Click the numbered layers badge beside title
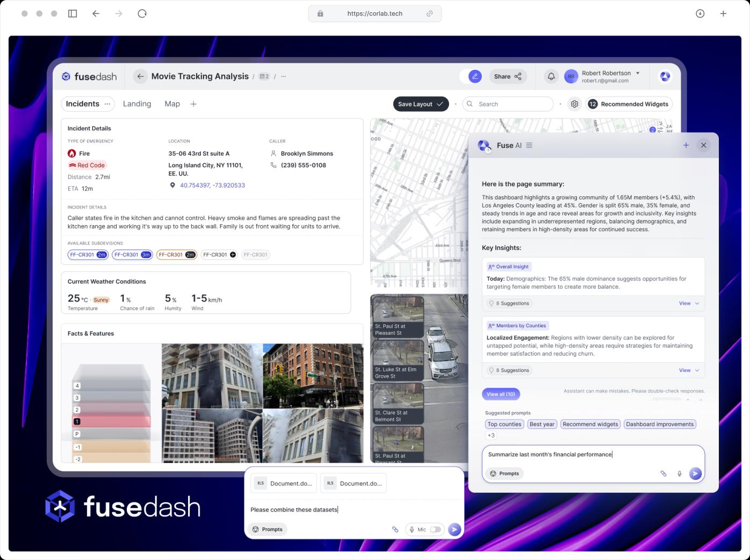Viewport: 750px width, 560px height. coord(264,76)
